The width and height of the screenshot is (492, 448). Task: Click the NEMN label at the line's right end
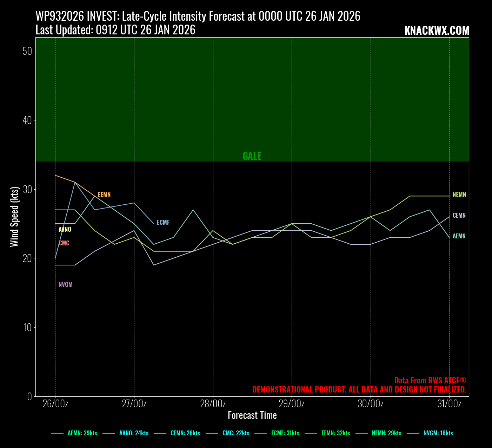coord(459,195)
